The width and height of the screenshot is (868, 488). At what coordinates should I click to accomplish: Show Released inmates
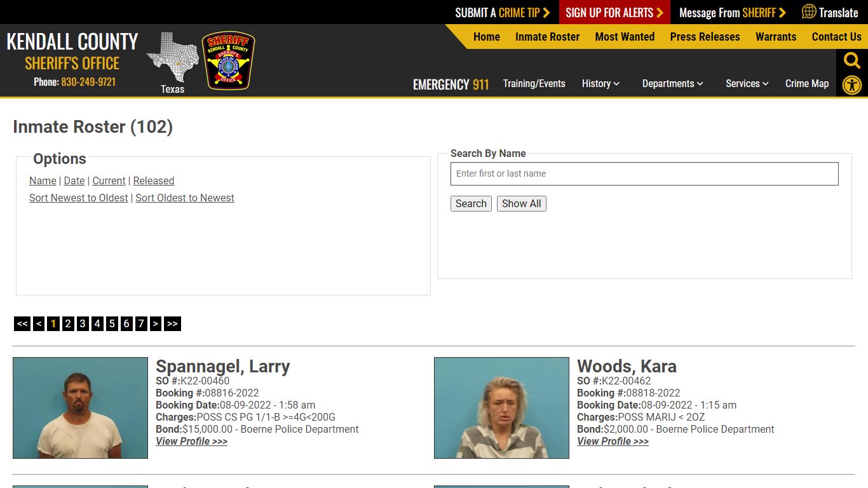point(154,180)
